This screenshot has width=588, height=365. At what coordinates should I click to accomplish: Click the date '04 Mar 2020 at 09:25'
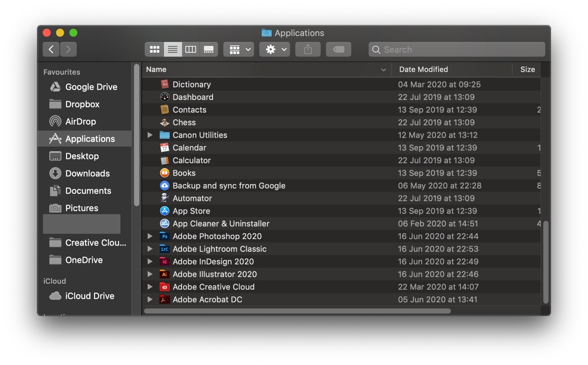439,84
